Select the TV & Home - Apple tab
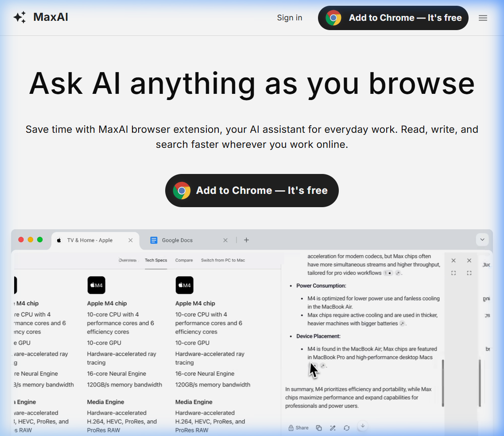Screen dimensions: 504x436 pos(95,240)
